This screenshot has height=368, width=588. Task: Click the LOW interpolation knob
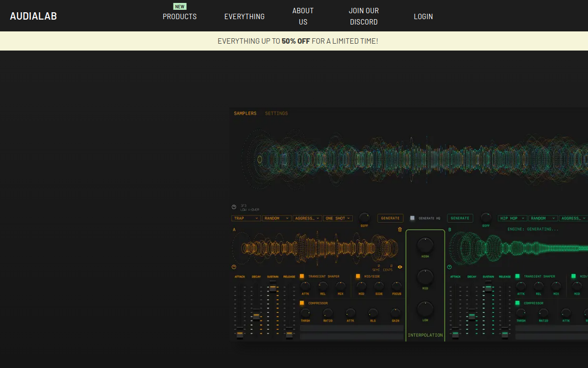(x=425, y=309)
